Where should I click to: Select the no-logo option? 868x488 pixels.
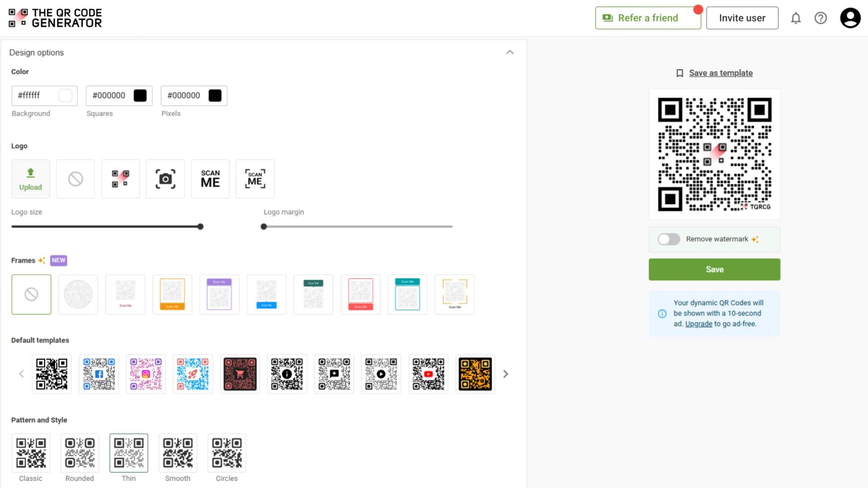(75, 179)
